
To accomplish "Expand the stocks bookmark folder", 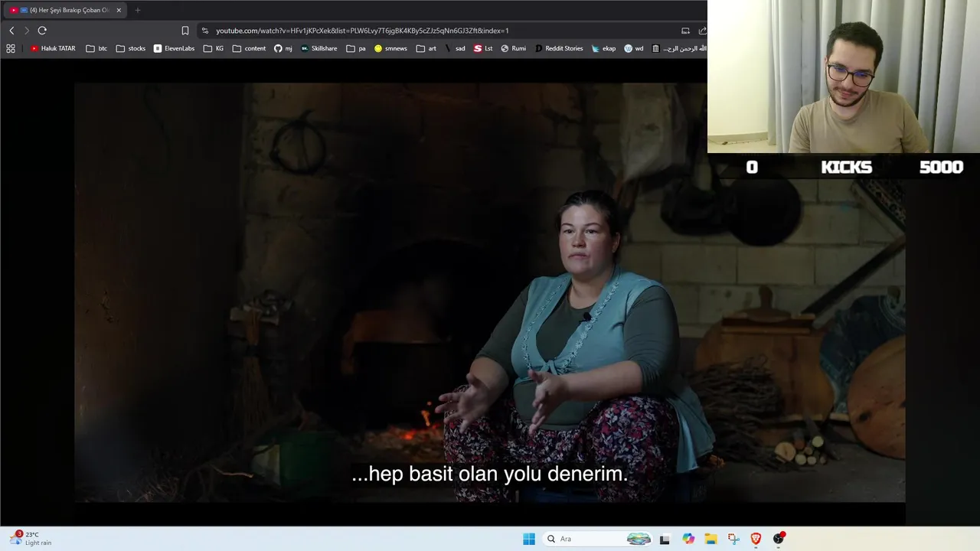I will [131, 48].
